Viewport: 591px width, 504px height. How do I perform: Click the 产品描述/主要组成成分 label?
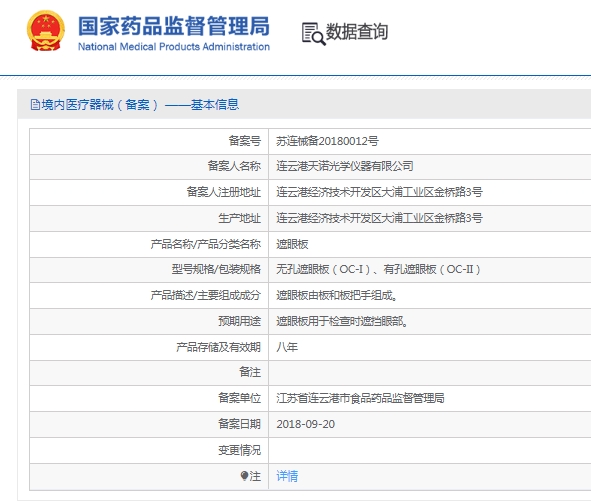pyautogui.click(x=205, y=295)
